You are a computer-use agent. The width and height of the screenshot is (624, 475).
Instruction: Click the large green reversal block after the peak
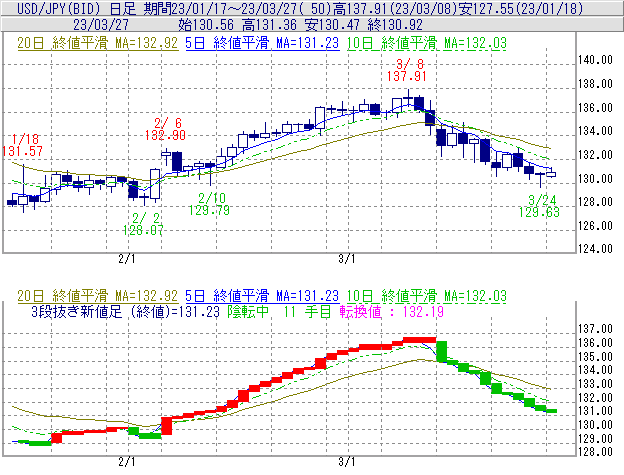coord(441,352)
